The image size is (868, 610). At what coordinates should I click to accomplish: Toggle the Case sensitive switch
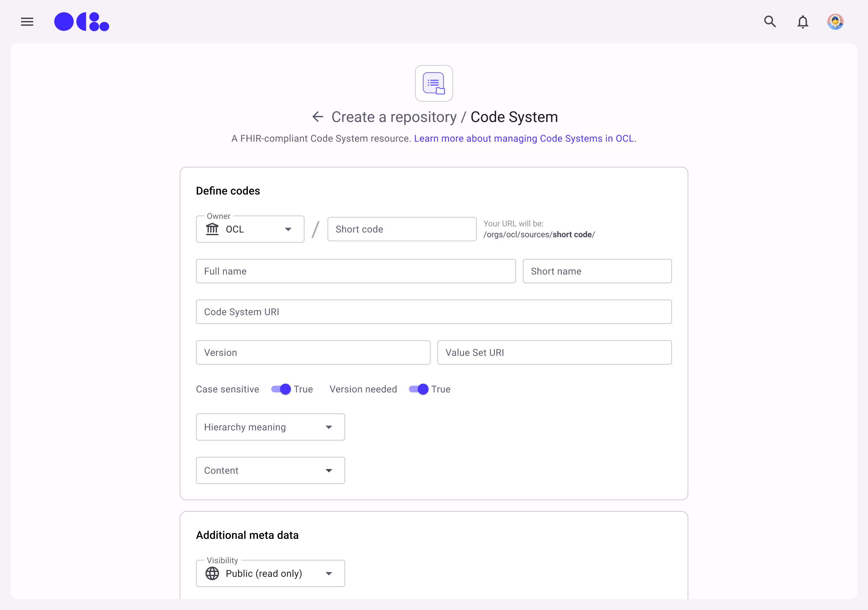point(281,389)
